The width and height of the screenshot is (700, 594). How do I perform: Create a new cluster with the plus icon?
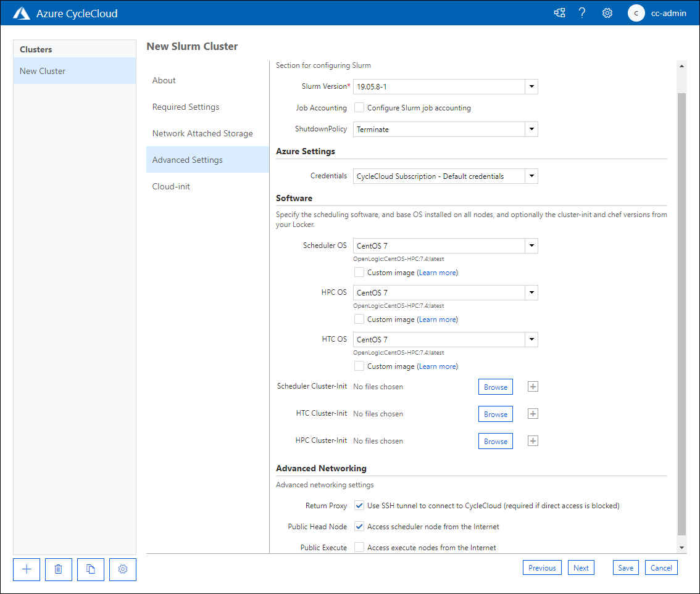26,569
